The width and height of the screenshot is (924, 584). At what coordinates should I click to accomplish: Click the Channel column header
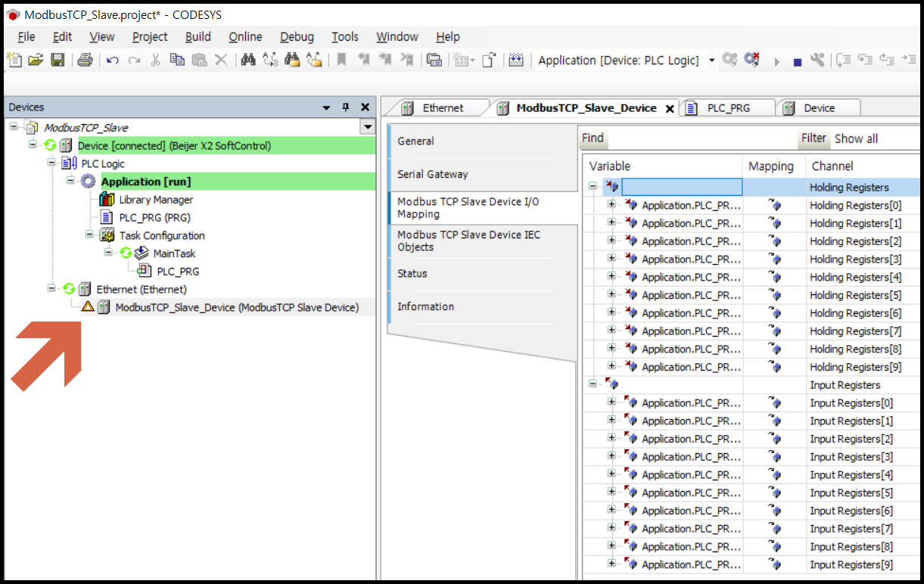pos(864,166)
